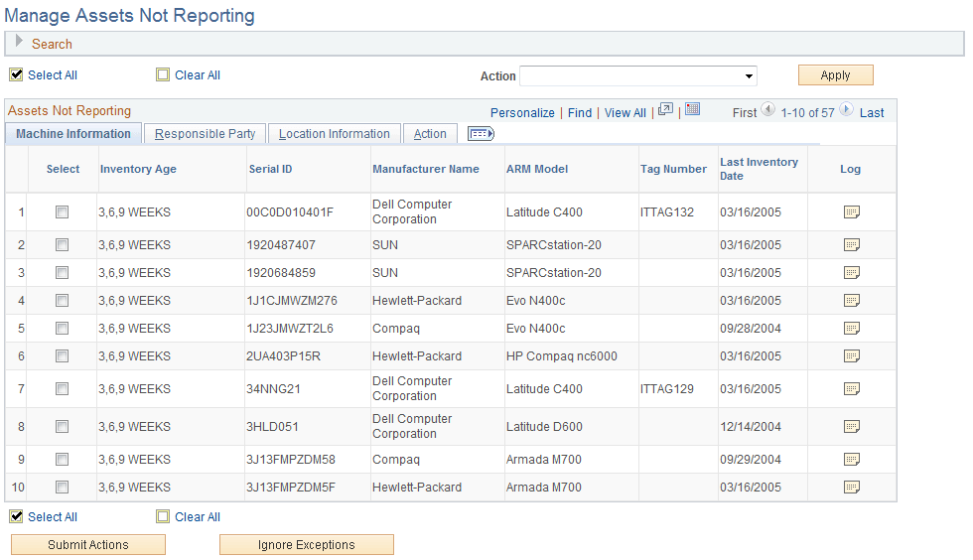Open the log for serial 3J13FMPZDM58

(x=852, y=460)
